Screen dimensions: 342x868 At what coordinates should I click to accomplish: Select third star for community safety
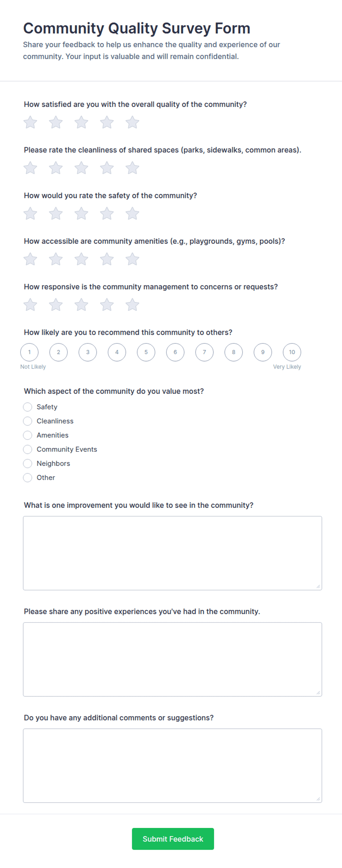click(81, 214)
